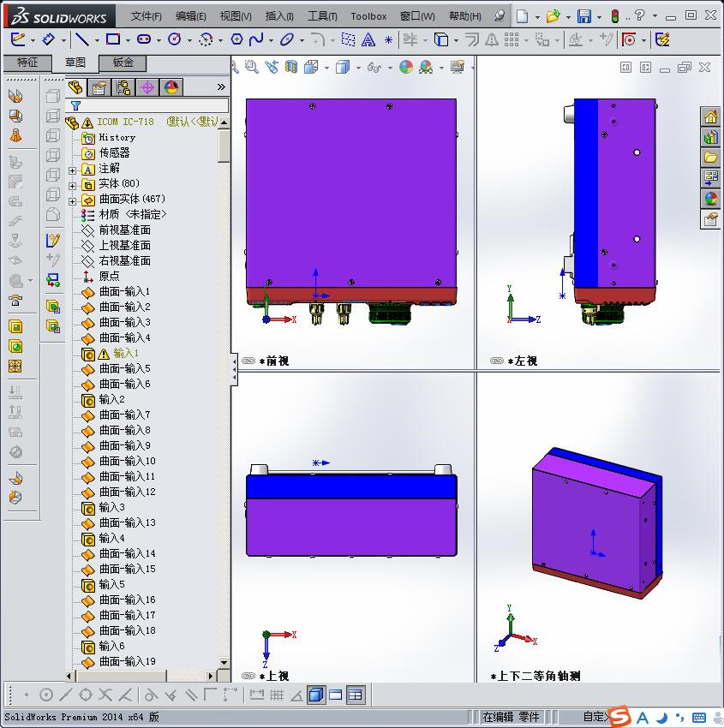The height and width of the screenshot is (728, 724).
Task: Click the sketch Point tool
Action: click(388, 40)
